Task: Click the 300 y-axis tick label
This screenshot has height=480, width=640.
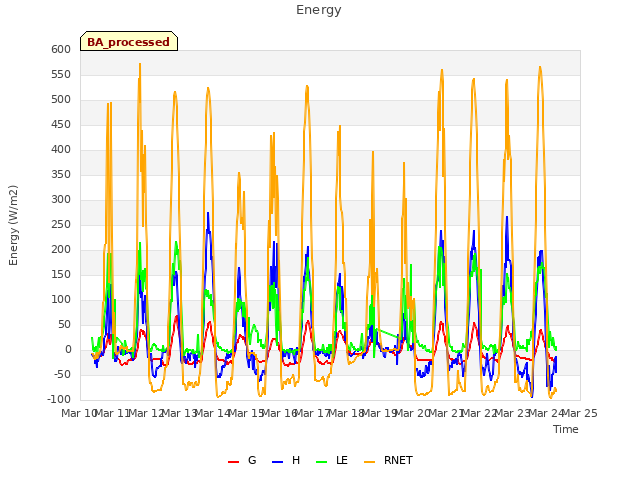Action: 61,200
